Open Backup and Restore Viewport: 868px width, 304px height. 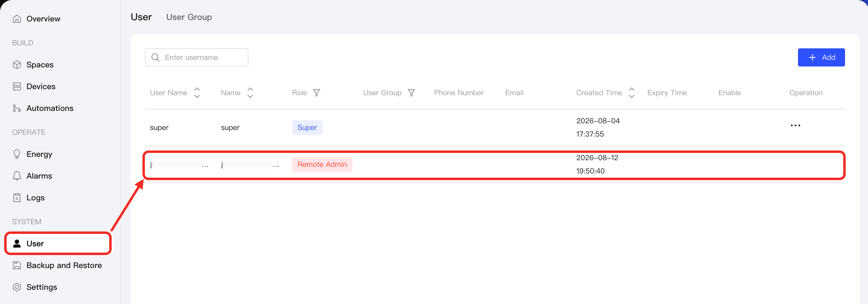coord(64,266)
